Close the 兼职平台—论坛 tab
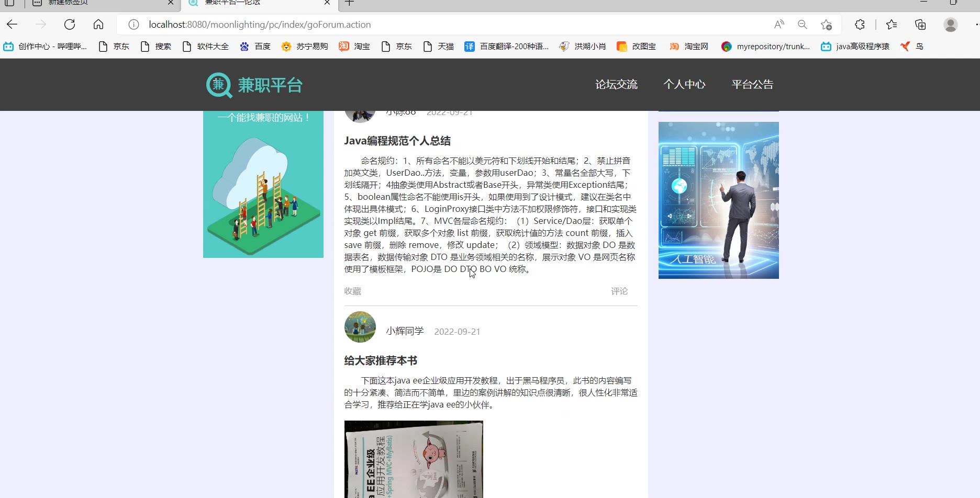This screenshot has height=498, width=980. click(327, 3)
